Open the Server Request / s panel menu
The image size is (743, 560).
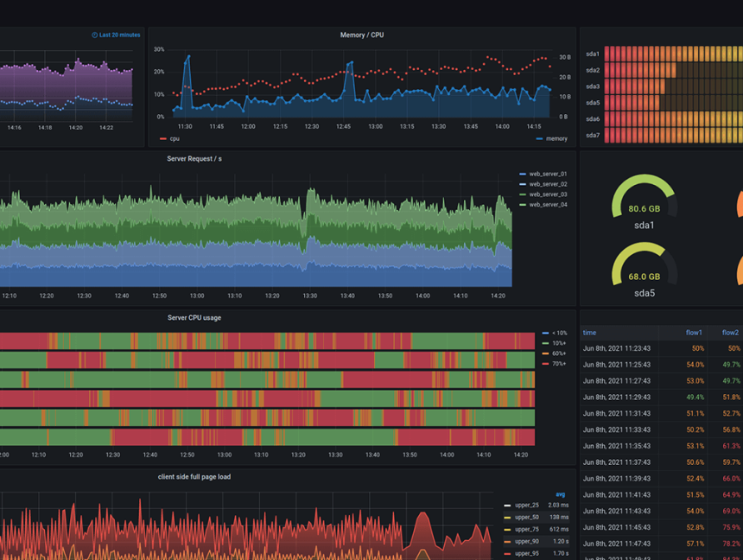pyautogui.click(x=194, y=159)
